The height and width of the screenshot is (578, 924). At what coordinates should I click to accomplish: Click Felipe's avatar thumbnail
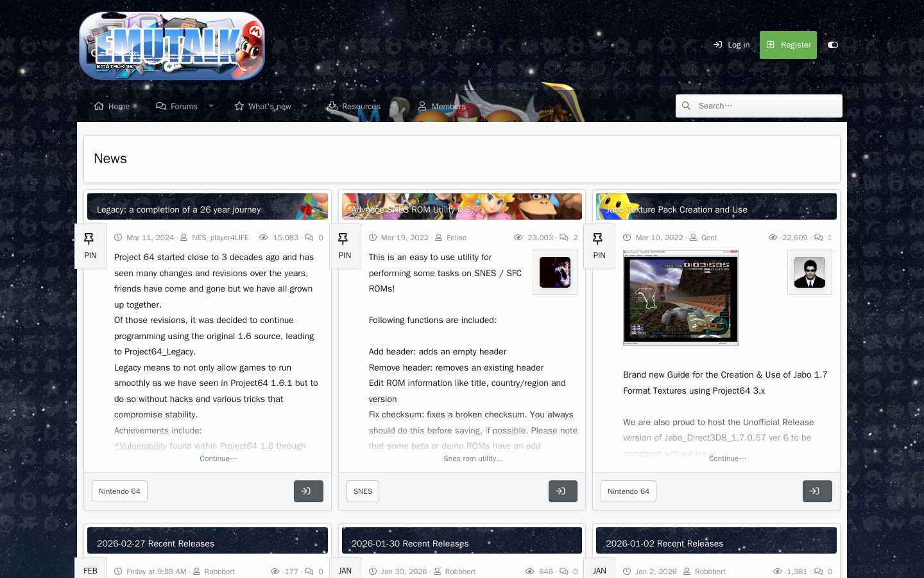pos(555,272)
